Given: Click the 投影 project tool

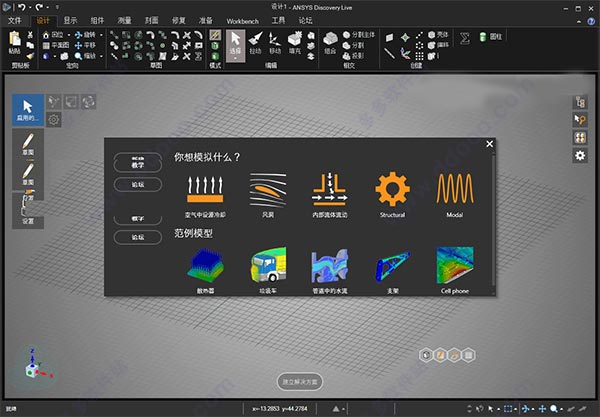Looking at the screenshot, I should pyautogui.click(x=353, y=56).
